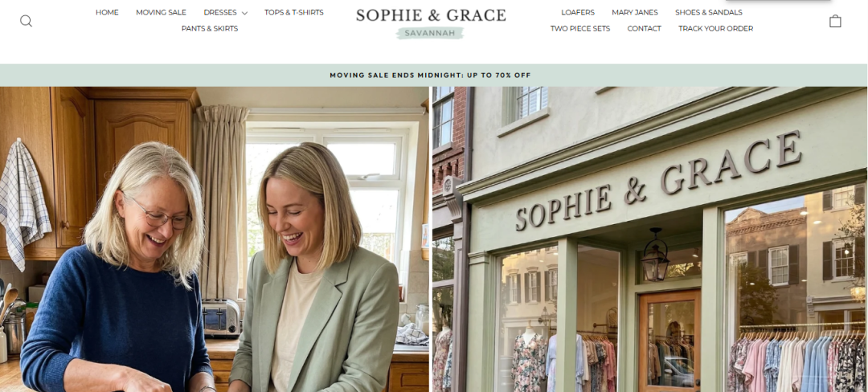Select Tops & T-Shirts in navigation
The height and width of the screenshot is (392, 868).
[x=294, y=12]
